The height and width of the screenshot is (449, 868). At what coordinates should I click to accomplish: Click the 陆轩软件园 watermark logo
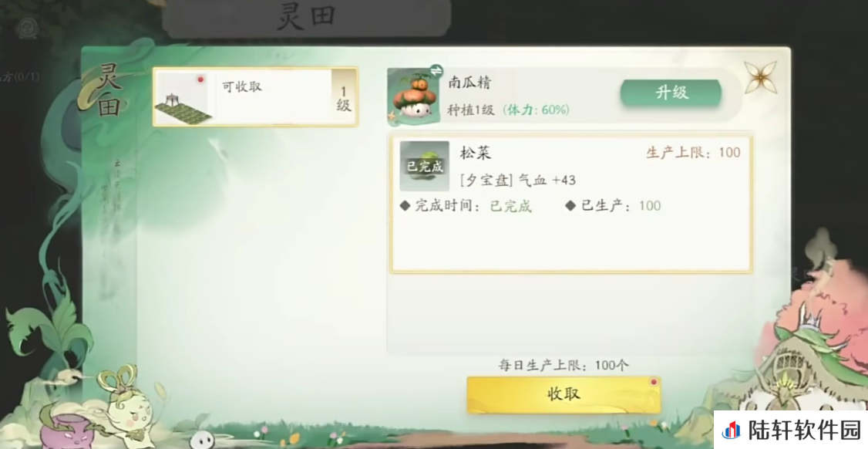[791, 430]
